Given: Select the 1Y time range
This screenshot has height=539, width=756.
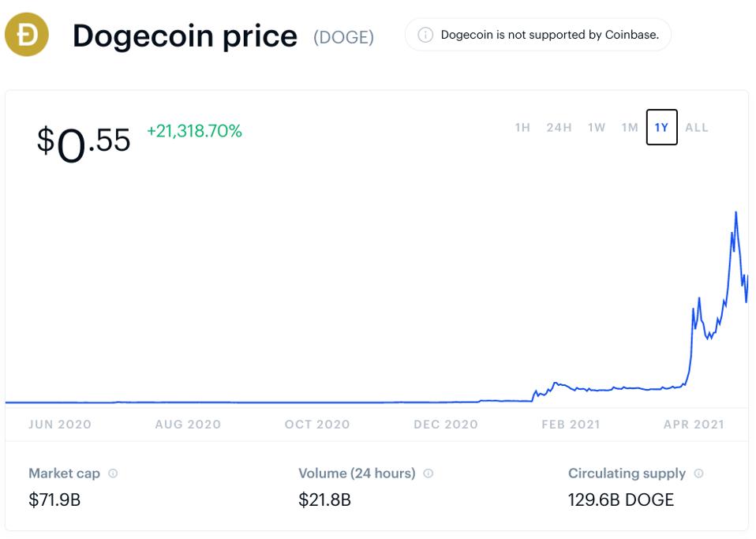Looking at the screenshot, I should click(661, 128).
